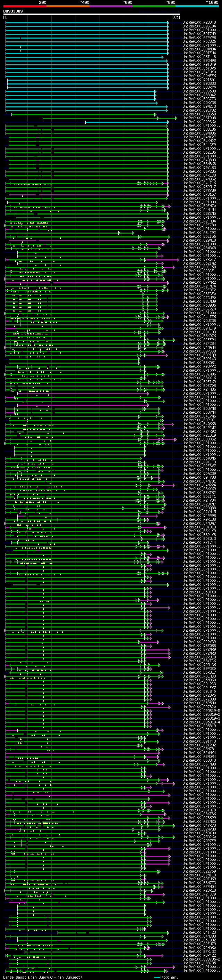Select hit label UniRef100_C6T9A8
The height and width of the screenshot is (980, 222).
coord(199,118)
